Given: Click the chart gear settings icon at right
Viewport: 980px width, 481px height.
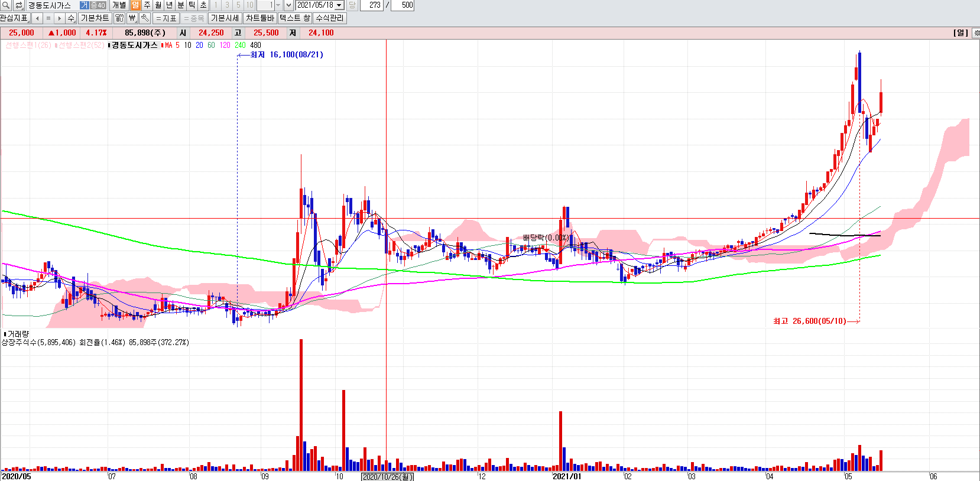Looking at the screenshot, I should pos(976,33).
